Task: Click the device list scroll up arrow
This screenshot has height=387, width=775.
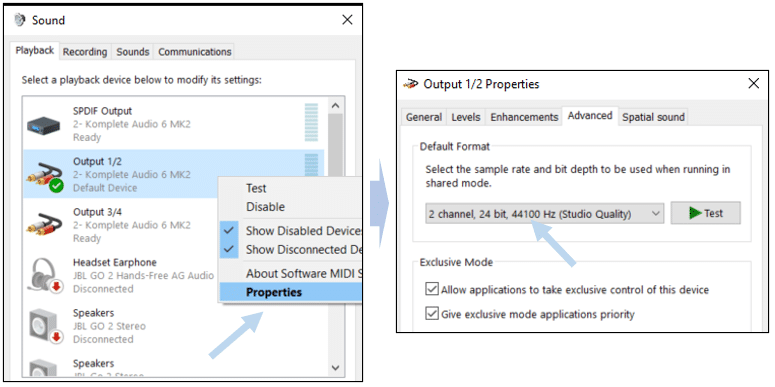Action: 335,106
